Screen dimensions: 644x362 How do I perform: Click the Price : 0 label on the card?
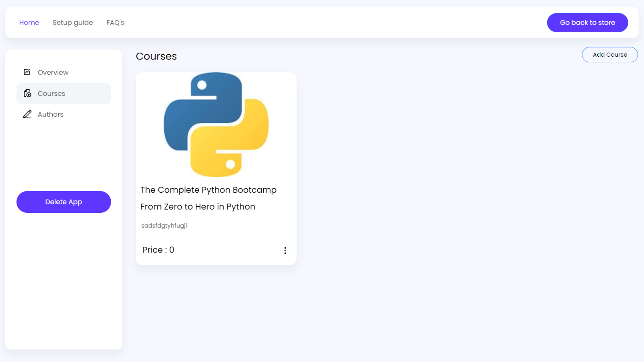point(158,249)
